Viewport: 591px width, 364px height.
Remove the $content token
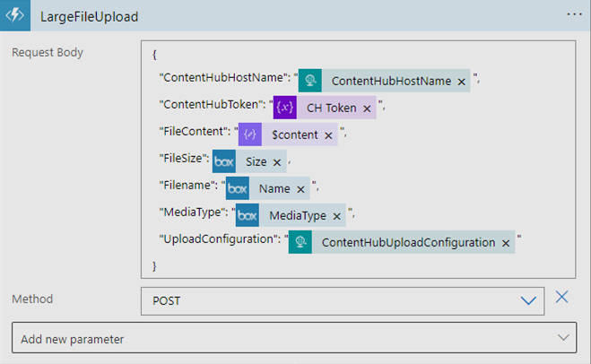(x=328, y=135)
